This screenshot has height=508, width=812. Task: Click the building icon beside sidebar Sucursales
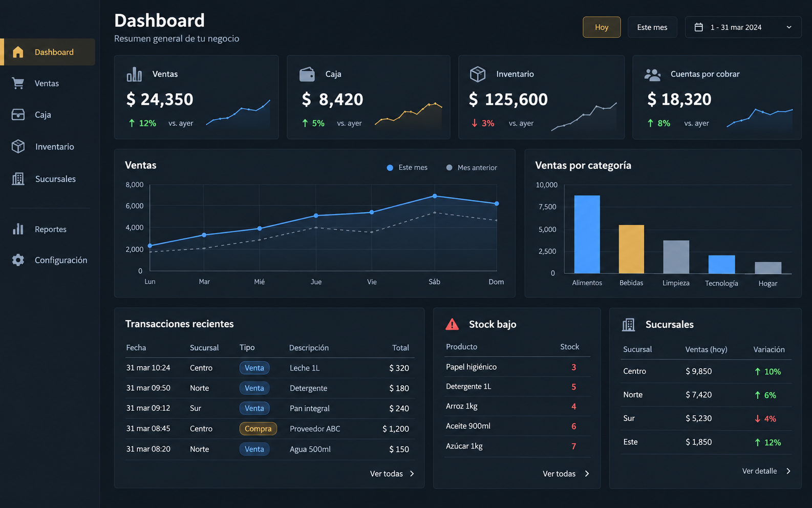click(18, 179)
